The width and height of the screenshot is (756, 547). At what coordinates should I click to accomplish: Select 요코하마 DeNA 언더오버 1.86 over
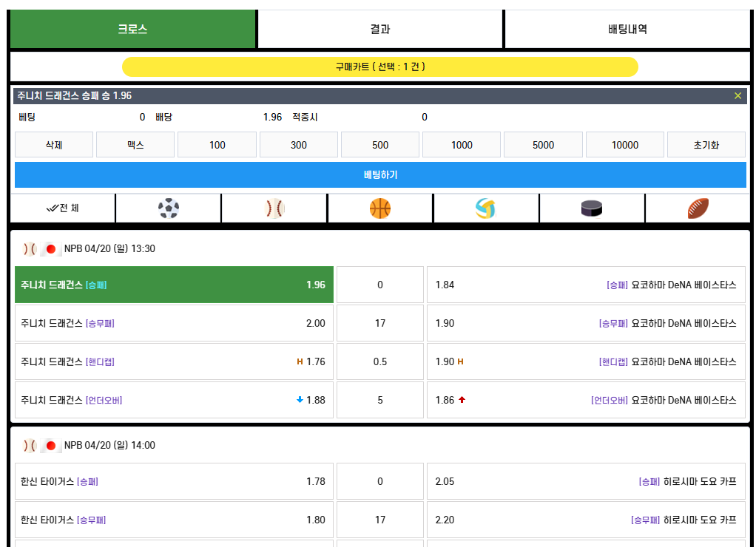pos(586,400)
